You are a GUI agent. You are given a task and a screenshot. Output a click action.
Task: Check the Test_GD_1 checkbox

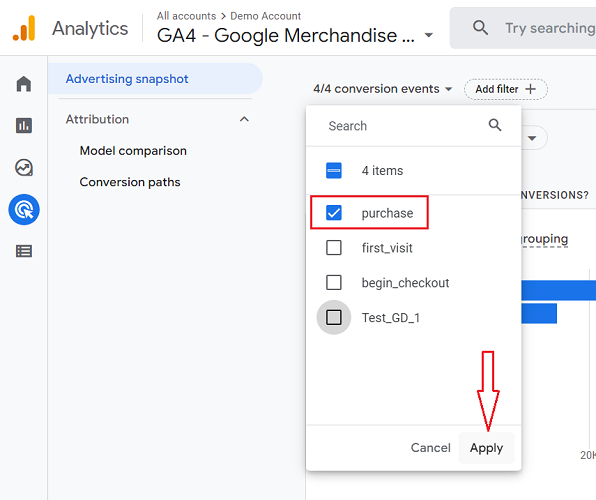(334, 317)
